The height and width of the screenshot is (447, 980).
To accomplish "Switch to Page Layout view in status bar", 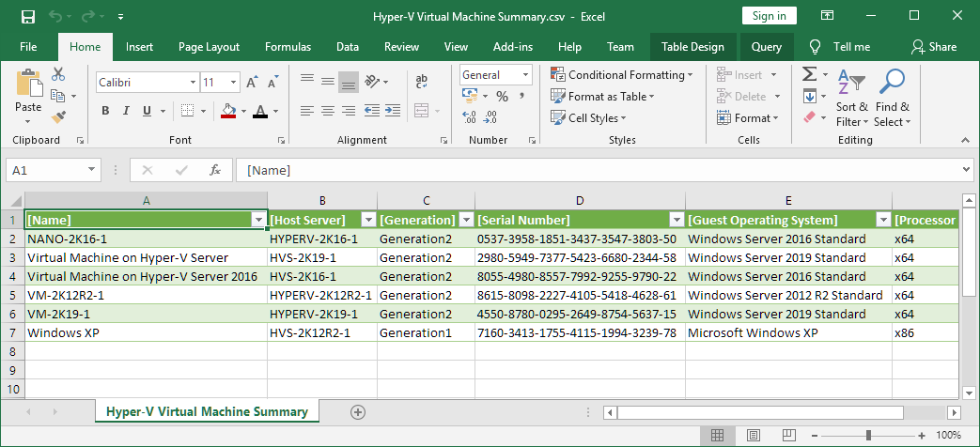I will (x=754, y=435).
